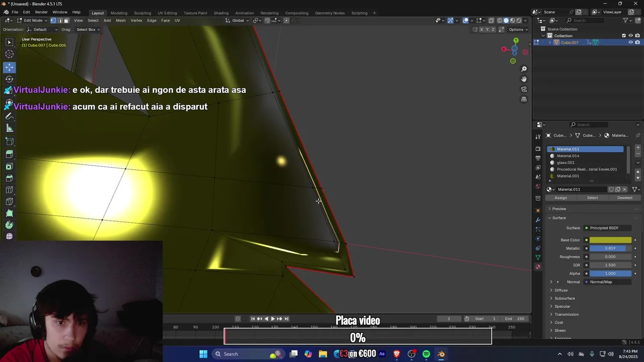This screenshot has height=362, width=644.
Task: Switch to face select mode
Action: pyautogui.click(x=67, y=21)
